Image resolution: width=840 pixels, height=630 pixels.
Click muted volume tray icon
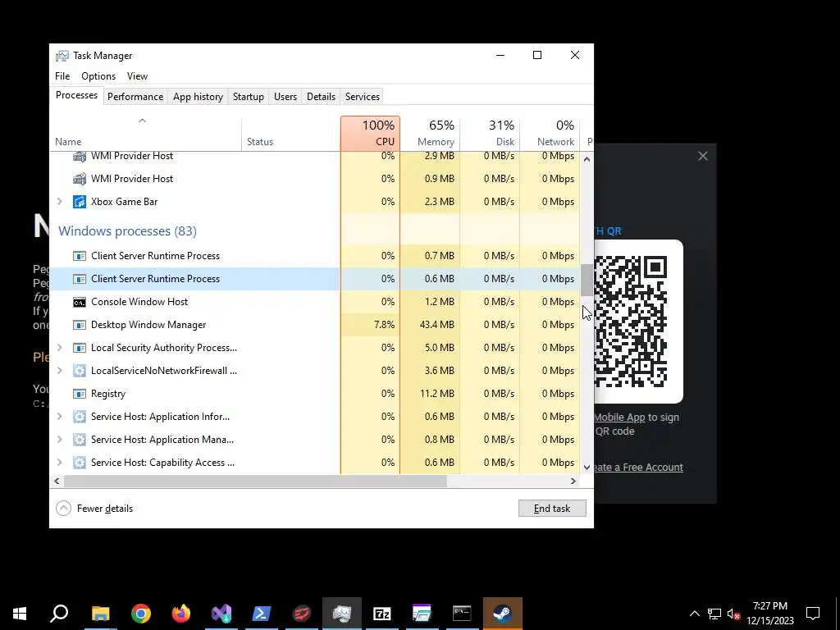point(733,614)
